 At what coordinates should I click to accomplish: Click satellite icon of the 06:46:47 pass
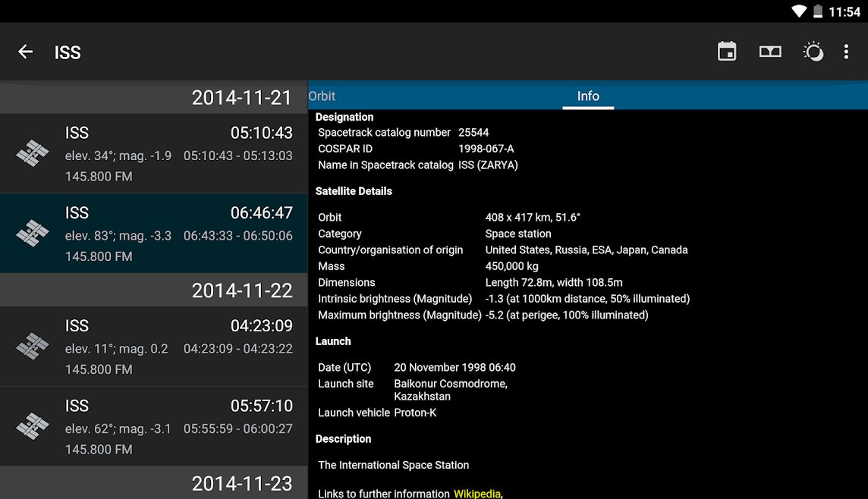33,234
